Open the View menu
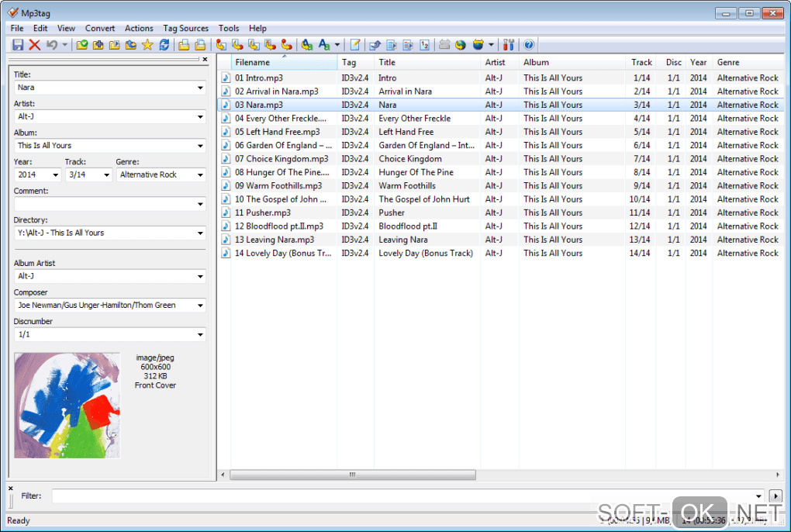This screenshot has height=532, width=791. (66, 28)
